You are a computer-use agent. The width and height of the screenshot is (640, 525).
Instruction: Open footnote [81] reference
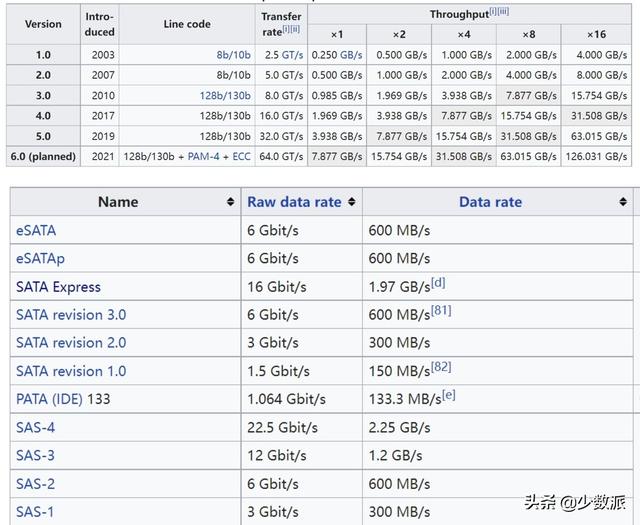442,310
